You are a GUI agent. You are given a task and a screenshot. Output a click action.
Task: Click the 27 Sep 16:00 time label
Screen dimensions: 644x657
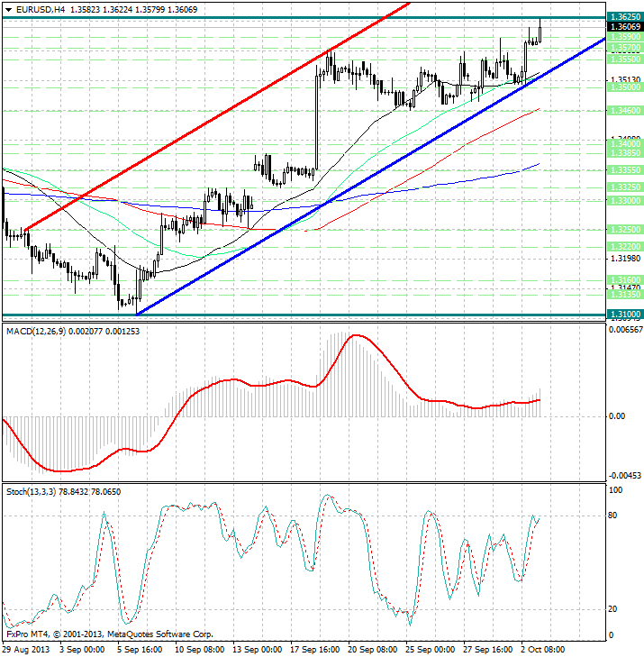coord(488,650)
